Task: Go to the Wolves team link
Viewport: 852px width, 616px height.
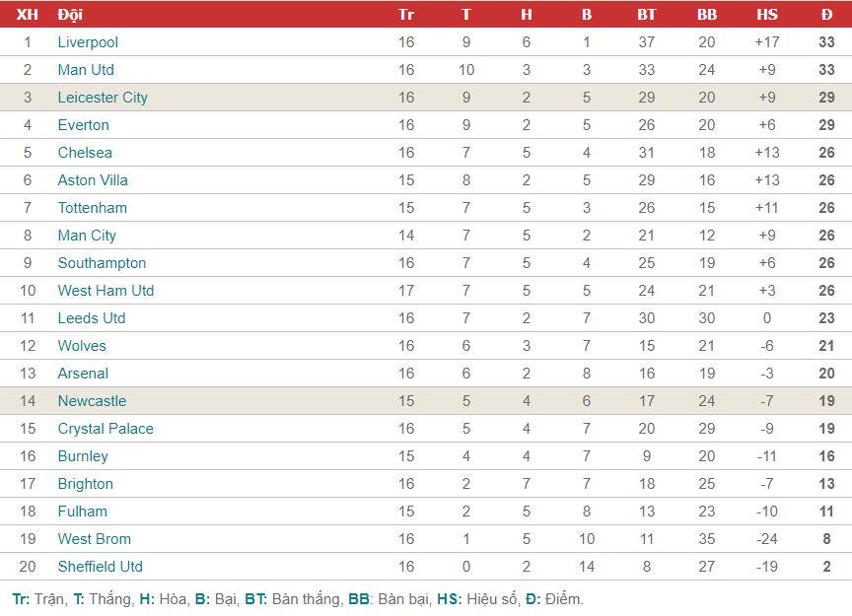Action: tap(82, 346)
